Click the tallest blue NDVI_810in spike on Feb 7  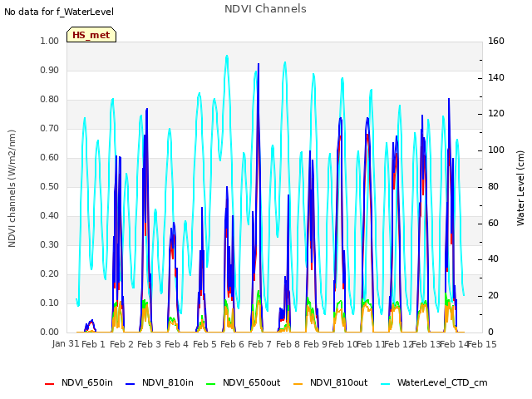click(x=259, y=64)
